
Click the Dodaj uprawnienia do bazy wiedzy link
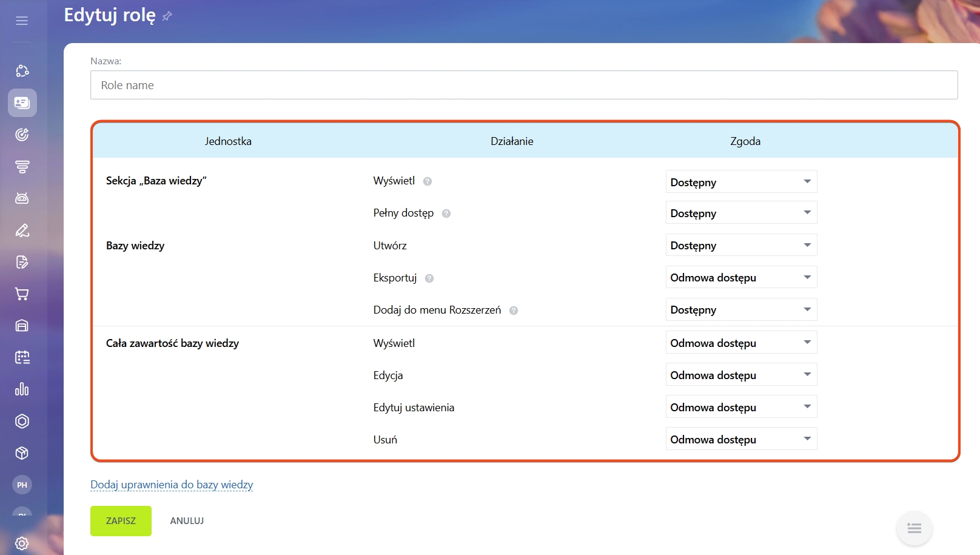click(x=172, y=485)
